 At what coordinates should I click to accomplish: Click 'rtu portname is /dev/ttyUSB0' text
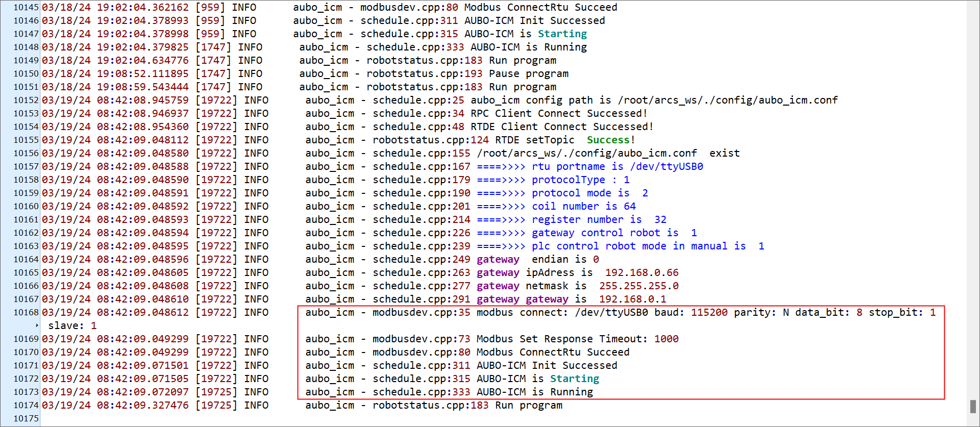[618, 166]
